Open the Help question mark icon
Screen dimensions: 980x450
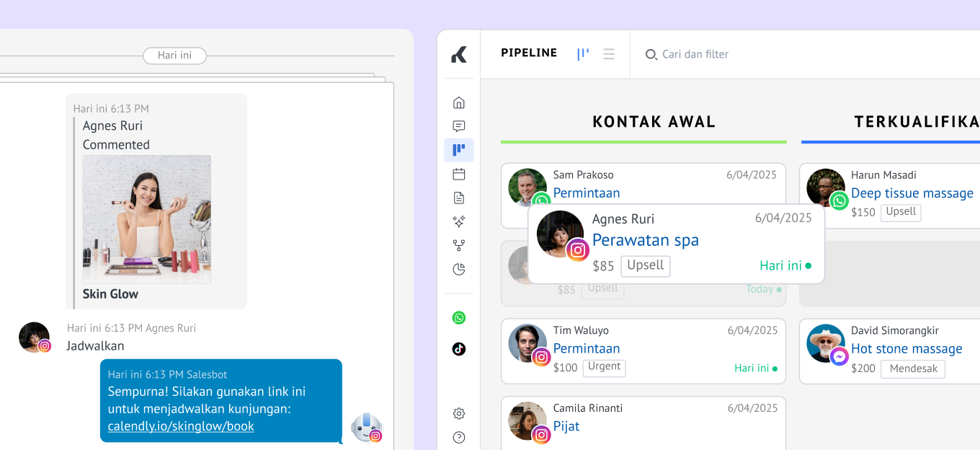(459, 437)
